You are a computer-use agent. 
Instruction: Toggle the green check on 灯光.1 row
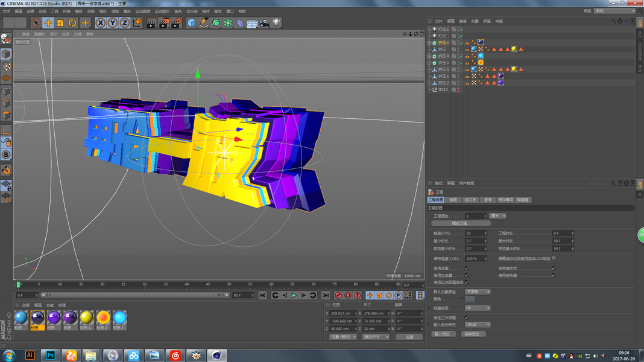[461, 29]
